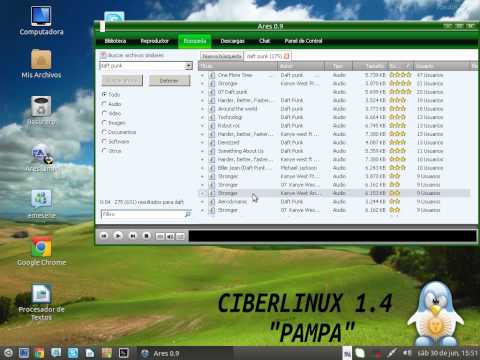
Task: Skip to the previous track
Action: (104, 236)
